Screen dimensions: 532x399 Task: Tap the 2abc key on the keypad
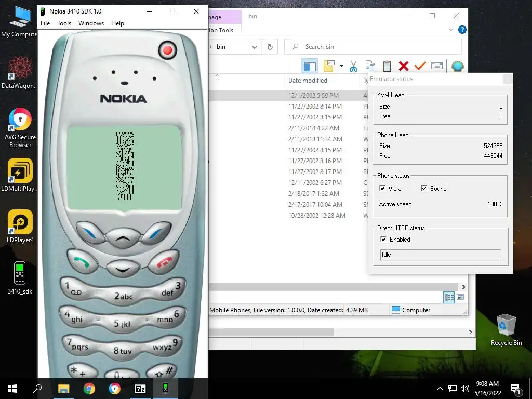pyautogui.click(x=123, y=296)
